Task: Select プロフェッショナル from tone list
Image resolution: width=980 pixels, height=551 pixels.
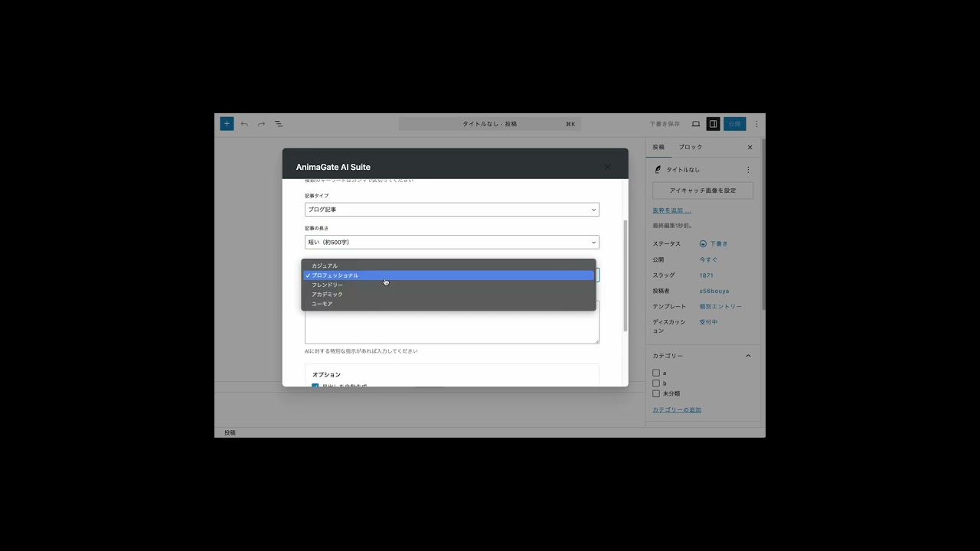Action: pyautogui.click(x=449, y=275)
